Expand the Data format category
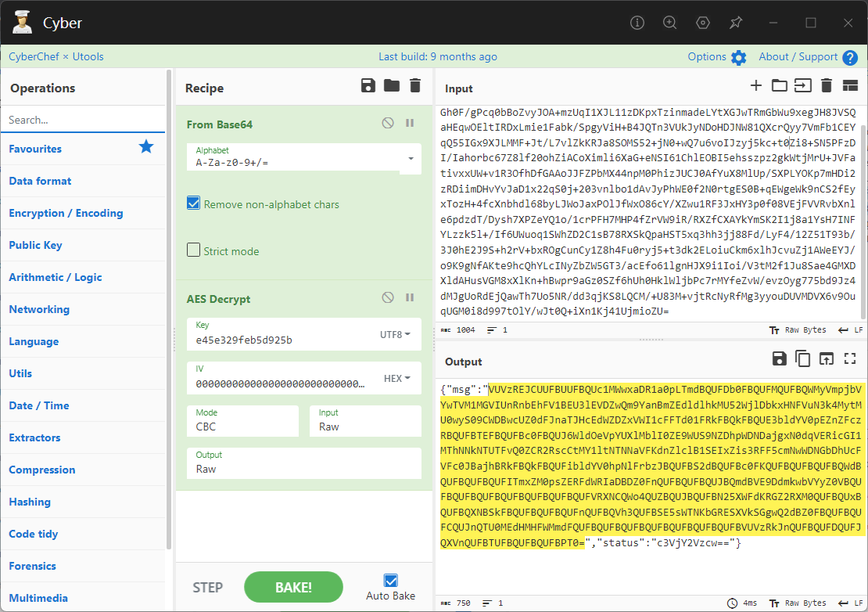The width and height of the screenshot is (868, 612). 83,181
